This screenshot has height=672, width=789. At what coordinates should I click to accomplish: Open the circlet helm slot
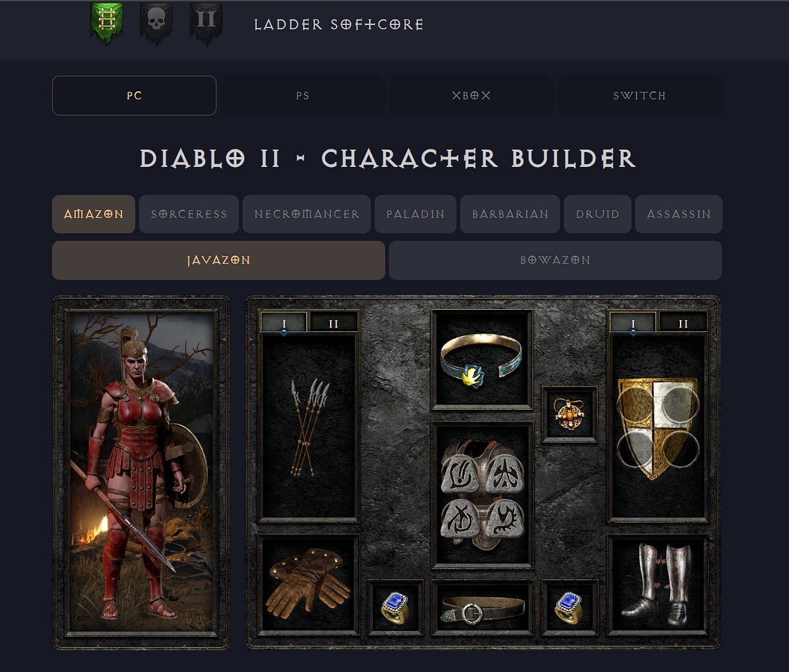(482, 360)
